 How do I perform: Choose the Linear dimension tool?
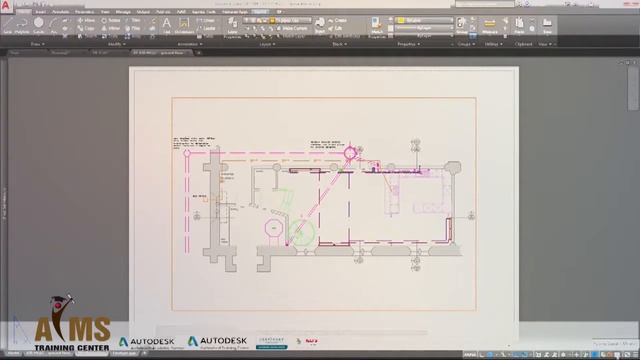(206, 20)
